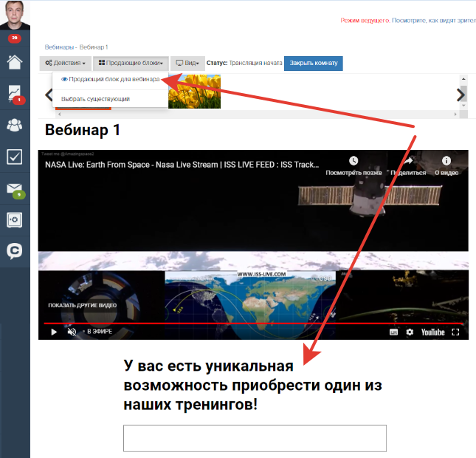Open notifications badge showing 29

tap(15, 38)
